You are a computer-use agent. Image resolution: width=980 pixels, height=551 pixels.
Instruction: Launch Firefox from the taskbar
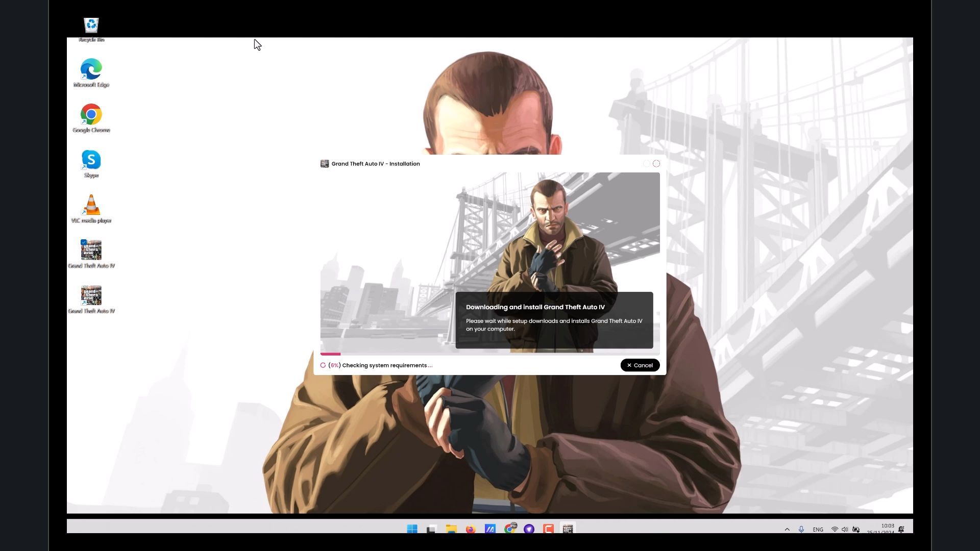tap(471, 529)
